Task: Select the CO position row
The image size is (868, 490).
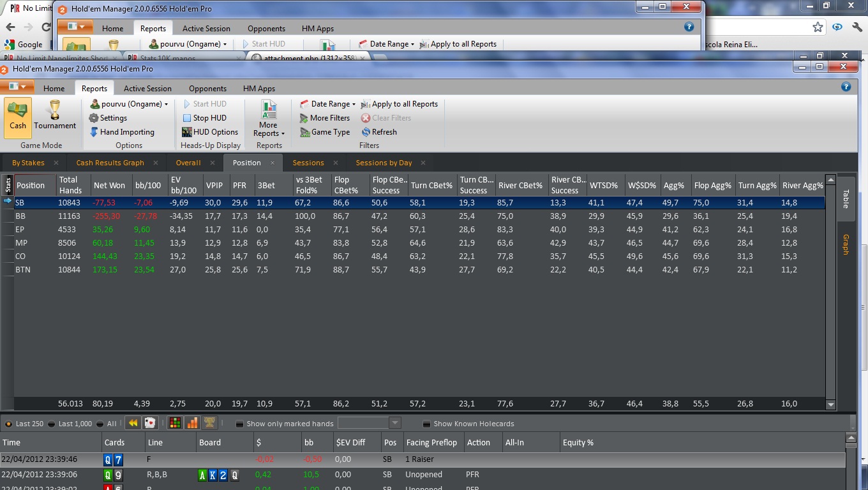Action: coord(419,256)
